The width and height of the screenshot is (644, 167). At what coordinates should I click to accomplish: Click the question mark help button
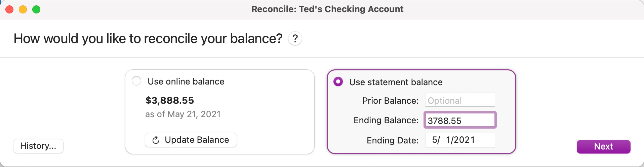(295, 39)
